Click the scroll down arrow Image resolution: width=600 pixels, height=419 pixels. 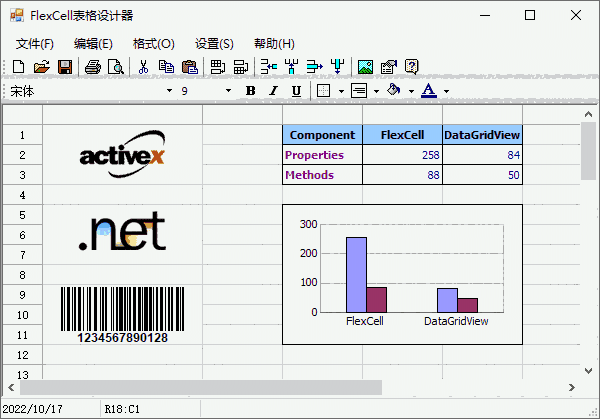click(588, 370)
